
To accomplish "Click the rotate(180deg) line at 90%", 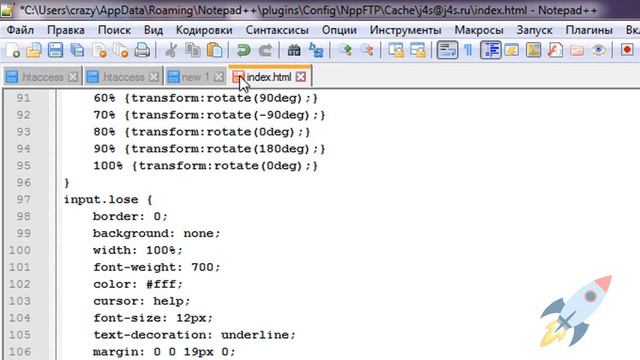I will [209, 149].
